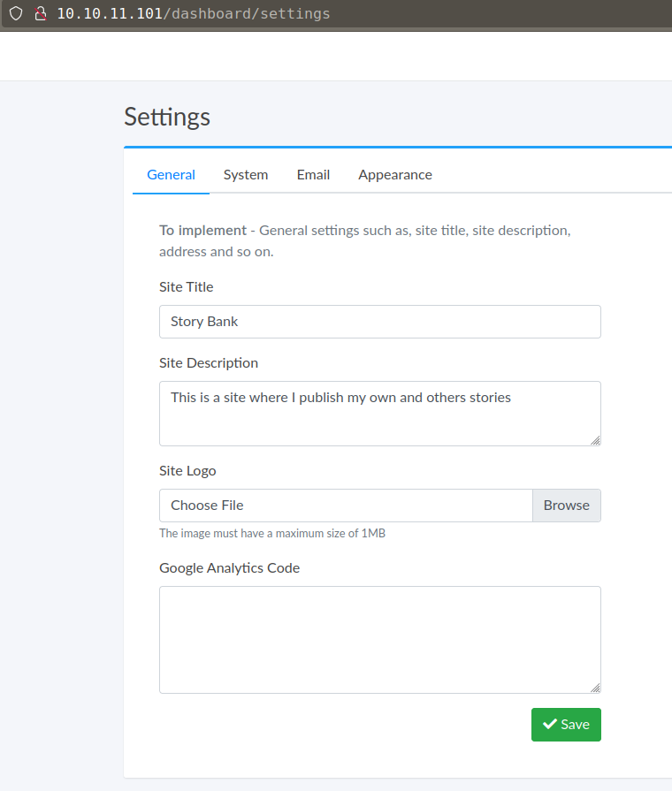This screenshot has width=672, height=791.
Task: Click the insecure connection padlock icon
Action: coord(39,14)
